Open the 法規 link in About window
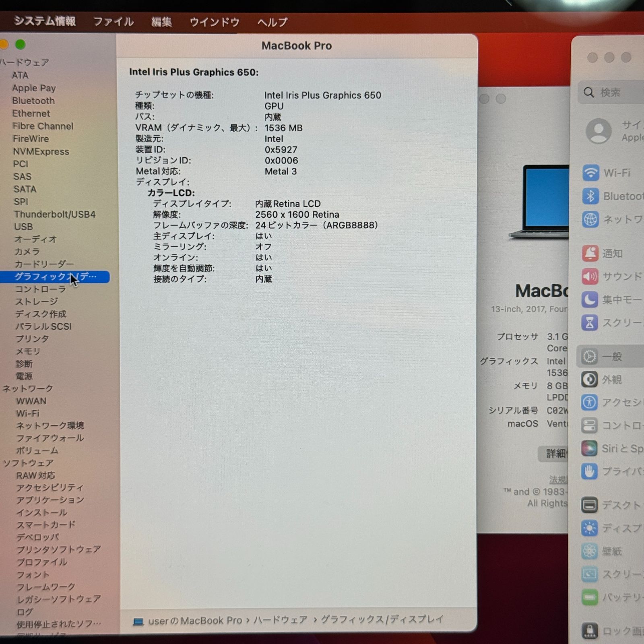The image size is (644, 644). pos(558,479)
